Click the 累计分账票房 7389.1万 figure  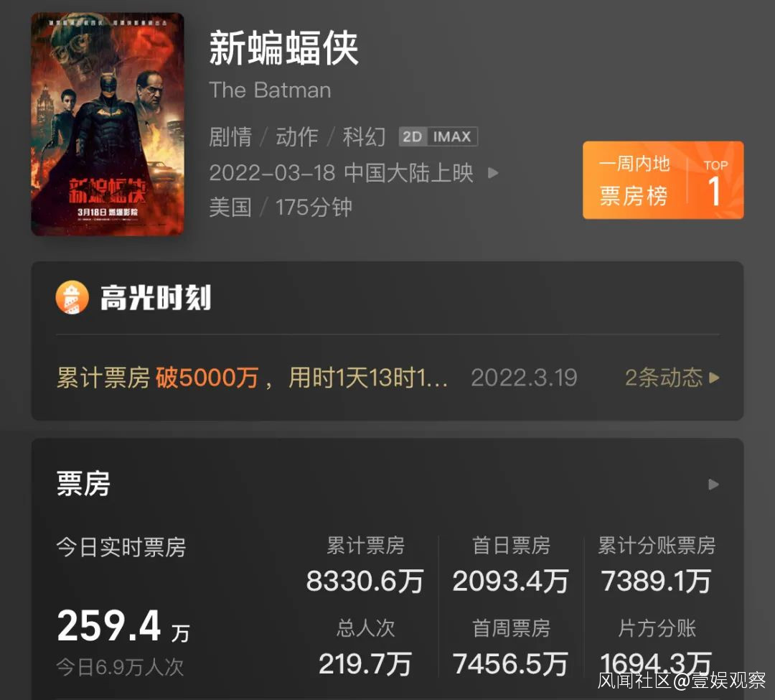pyautogui.click(x=657, y=581)
